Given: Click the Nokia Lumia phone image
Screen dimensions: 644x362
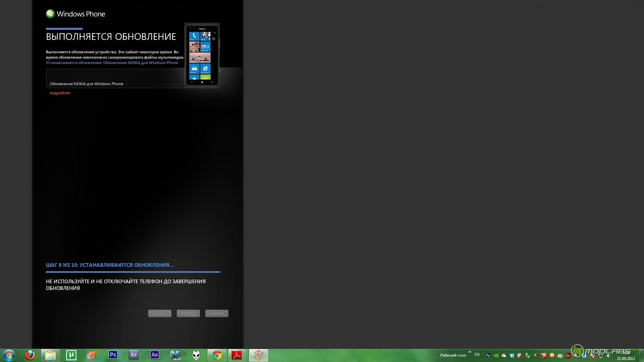Looking at the screenshot, I should (x=202, y=55).
